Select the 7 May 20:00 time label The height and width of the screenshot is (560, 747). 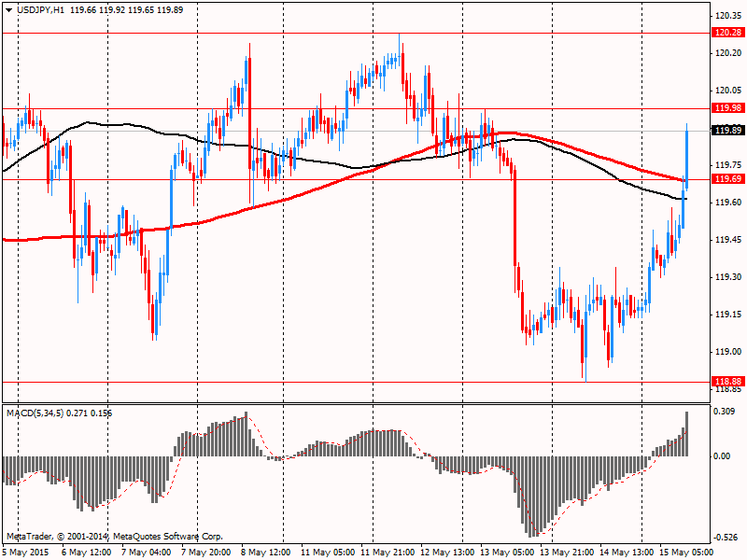[205, 553]
